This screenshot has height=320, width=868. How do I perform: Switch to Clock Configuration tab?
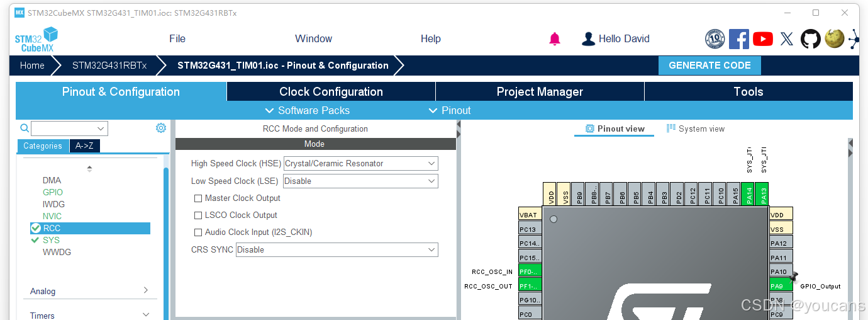tap(331, 91)
